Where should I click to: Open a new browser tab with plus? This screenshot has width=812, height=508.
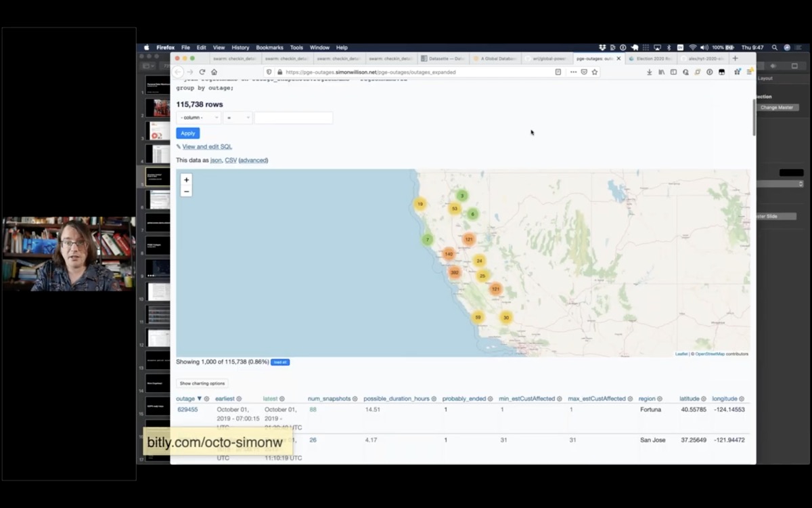[736, 58]
